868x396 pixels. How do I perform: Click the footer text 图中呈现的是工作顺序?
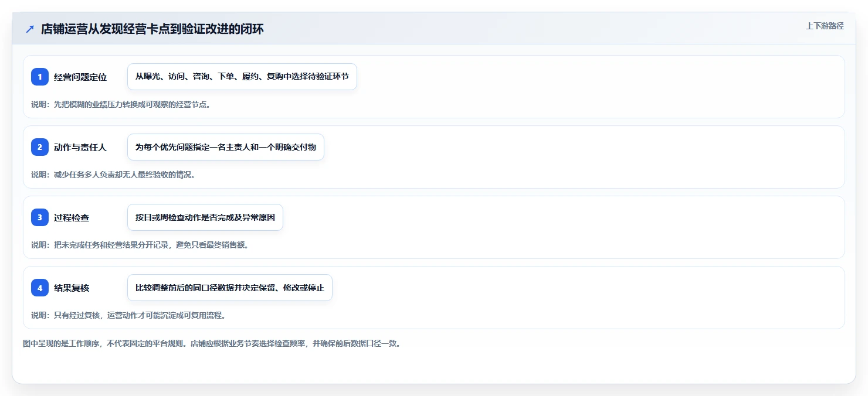pos(213,343)
